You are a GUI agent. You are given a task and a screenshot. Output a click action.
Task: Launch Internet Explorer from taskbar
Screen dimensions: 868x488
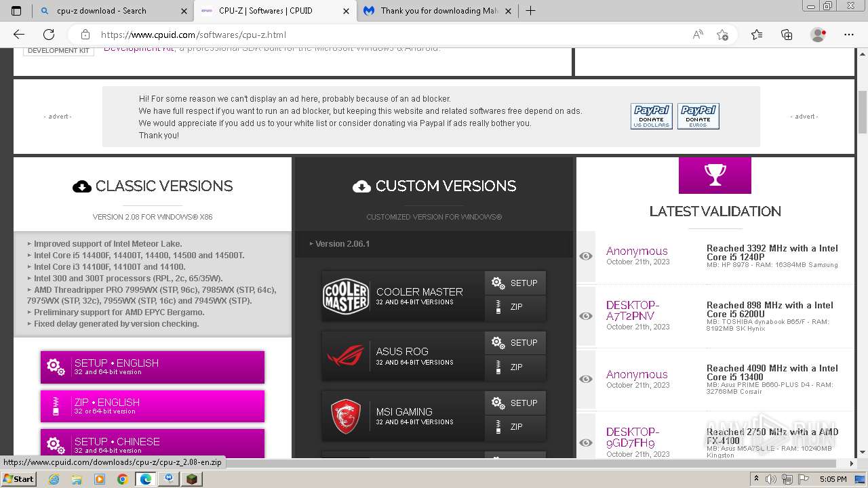click(54, 479)
